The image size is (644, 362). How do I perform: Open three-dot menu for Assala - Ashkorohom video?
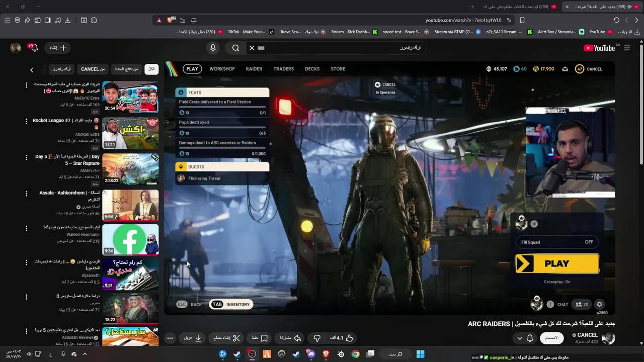click(x=26, y=194)
